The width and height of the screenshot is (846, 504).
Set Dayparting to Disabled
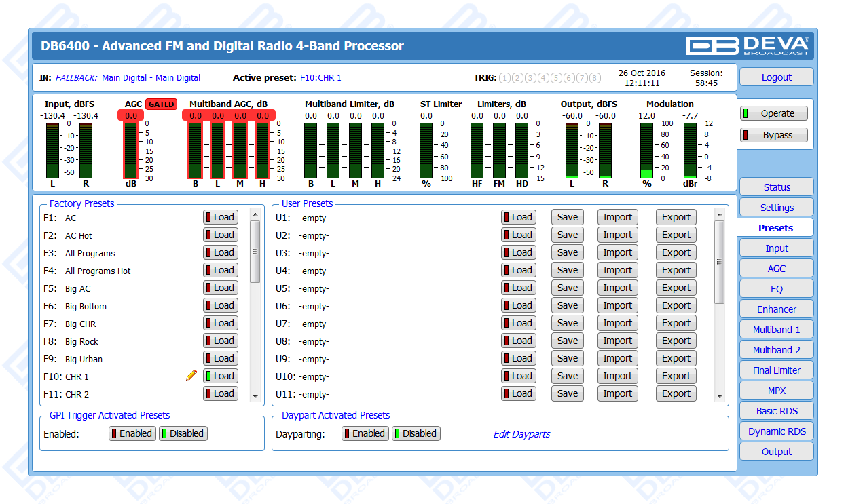[416, 433]
